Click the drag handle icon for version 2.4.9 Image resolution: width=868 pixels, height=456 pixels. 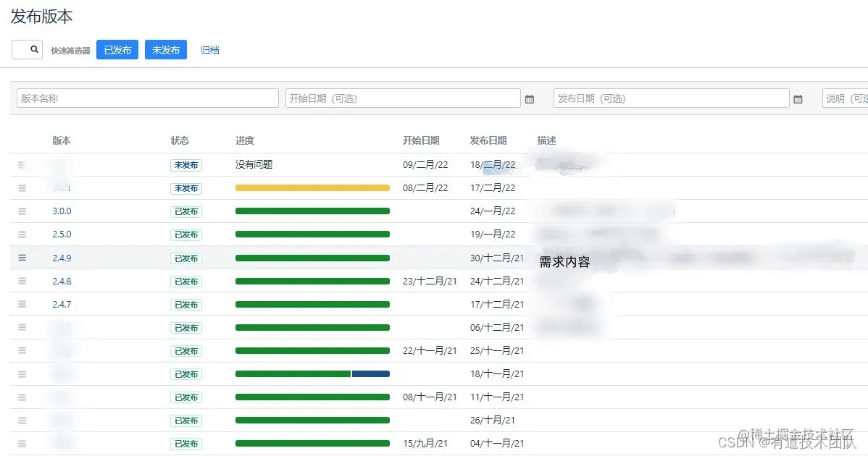[x=21, y=258]
